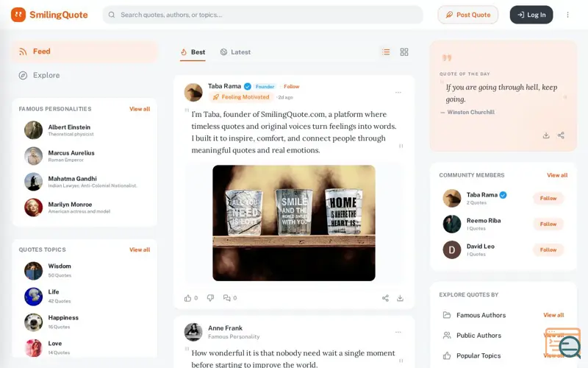Click the SmilingQuote logo icon
Image resolution: width=588 pixels, height=368 pixels.
18,15
